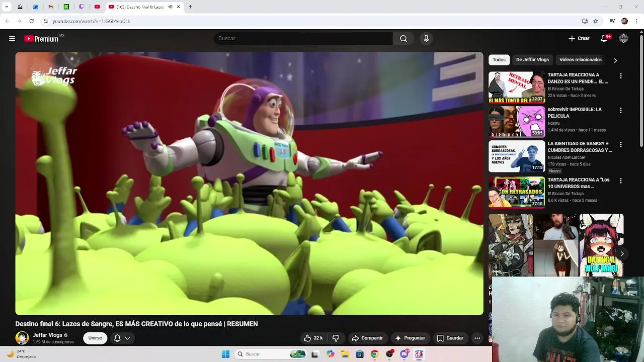This screenshot has height=362, width=644.
Task: Click the Compartir button
Action: pyautogui.click(x=367, y=338)
